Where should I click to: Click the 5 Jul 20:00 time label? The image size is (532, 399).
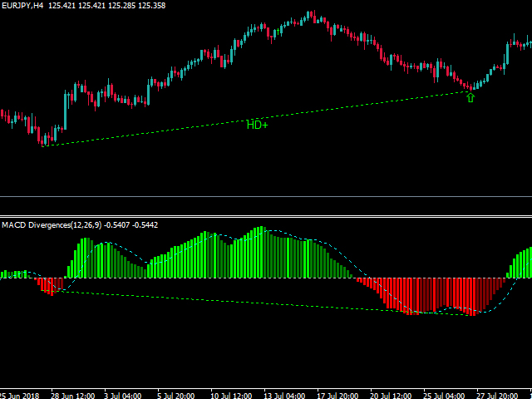[175, 396]
